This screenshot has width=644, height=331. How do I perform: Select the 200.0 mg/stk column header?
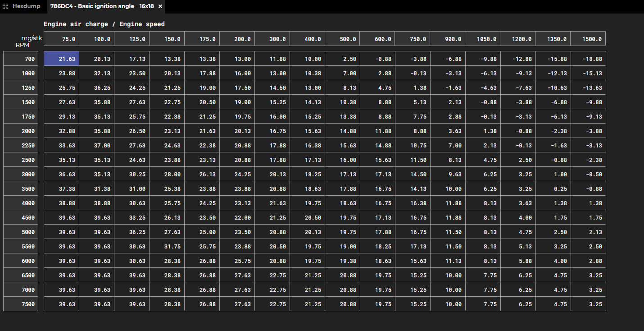tap(237, 39)
